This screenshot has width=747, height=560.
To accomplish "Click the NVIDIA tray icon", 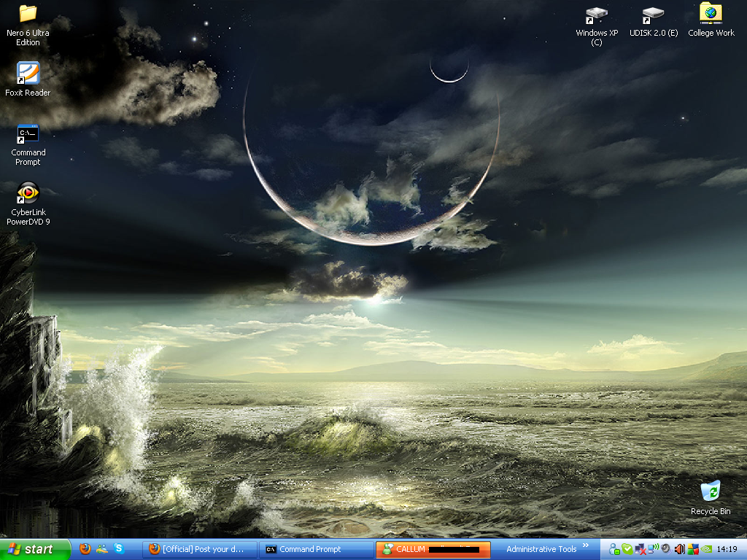I will coord(706,549).
